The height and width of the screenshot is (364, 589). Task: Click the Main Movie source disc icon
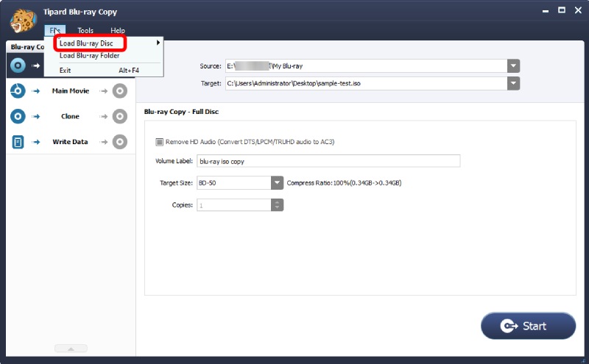[18, 90]
